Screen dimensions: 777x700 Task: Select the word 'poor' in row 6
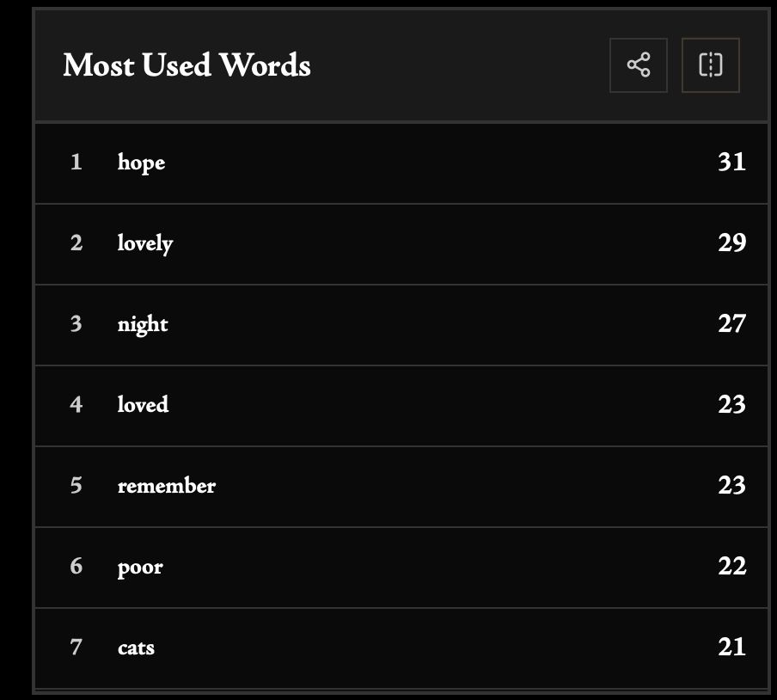(140, 567)
